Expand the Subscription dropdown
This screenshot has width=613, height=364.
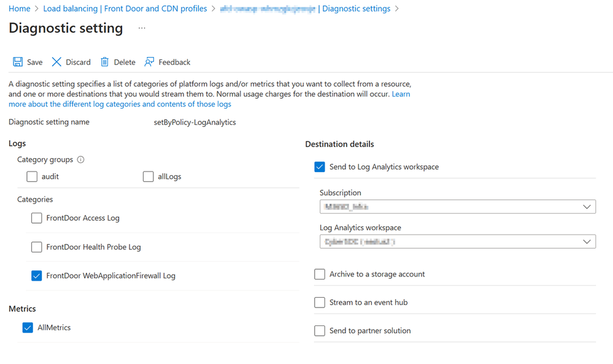[457, 207]
